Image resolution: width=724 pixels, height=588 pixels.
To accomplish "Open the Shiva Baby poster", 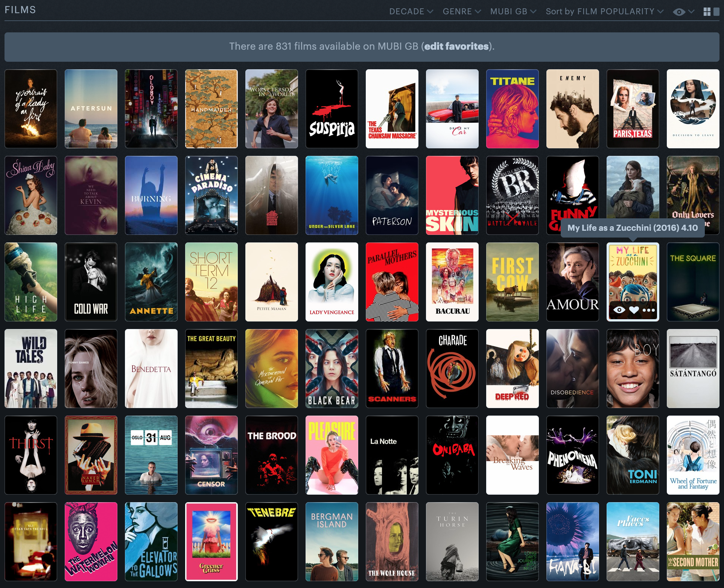I will pos(31,195).
